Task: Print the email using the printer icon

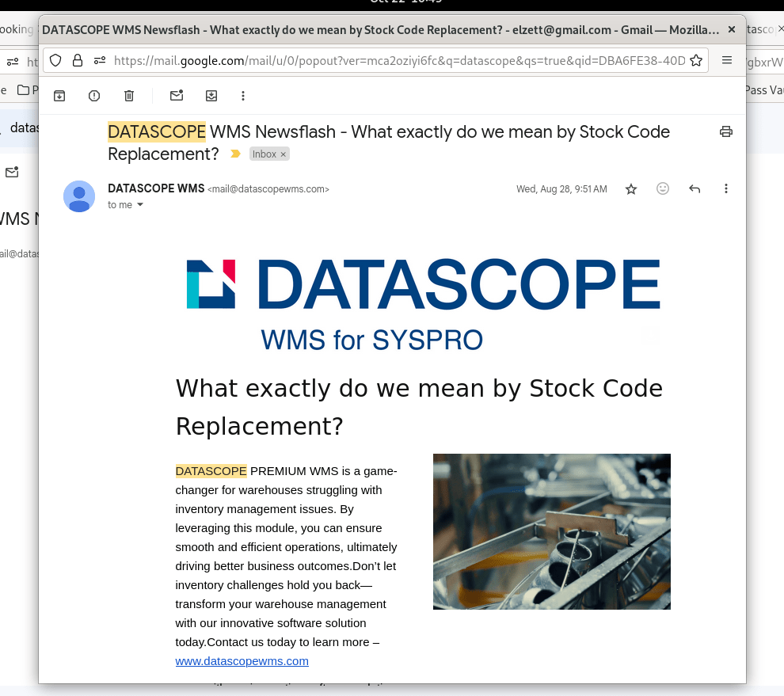Action: pos(725,131)
